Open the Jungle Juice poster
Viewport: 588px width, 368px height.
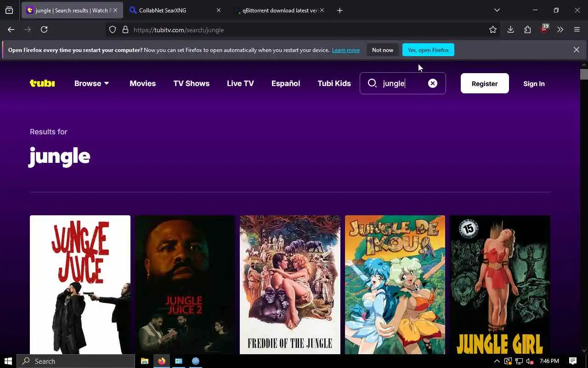pyautogui.click(x=80, y=285)
